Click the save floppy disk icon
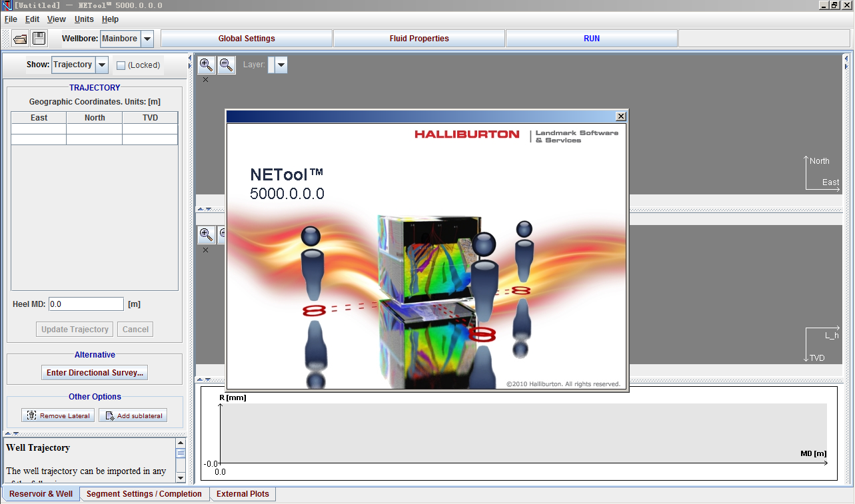855x504 pixels. point(39,39)
